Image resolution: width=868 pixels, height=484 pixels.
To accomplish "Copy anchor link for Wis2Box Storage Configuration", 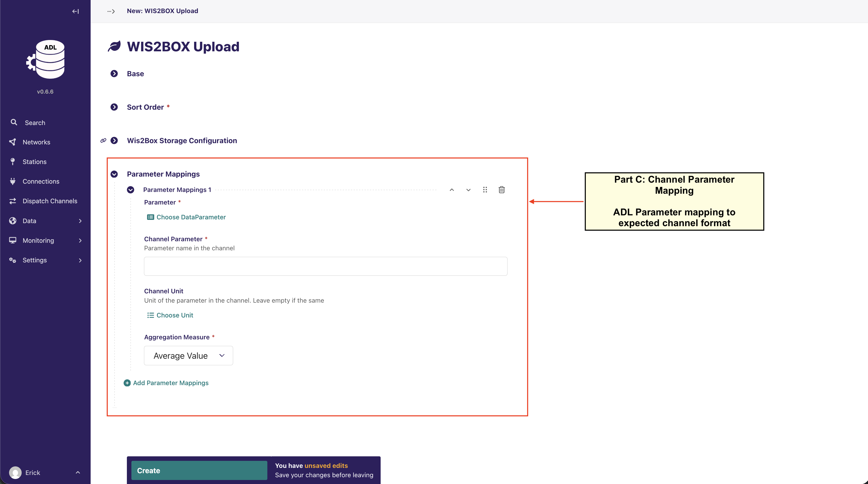I will pos(103,140).
